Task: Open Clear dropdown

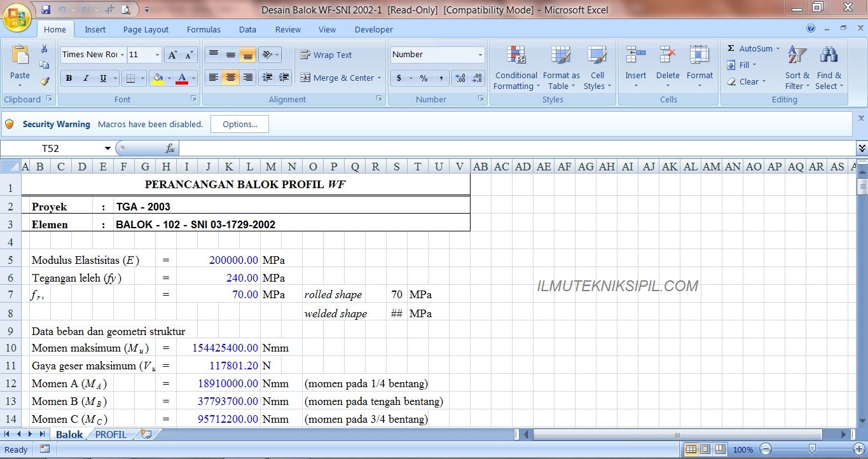Action: [x=746, y=81]
